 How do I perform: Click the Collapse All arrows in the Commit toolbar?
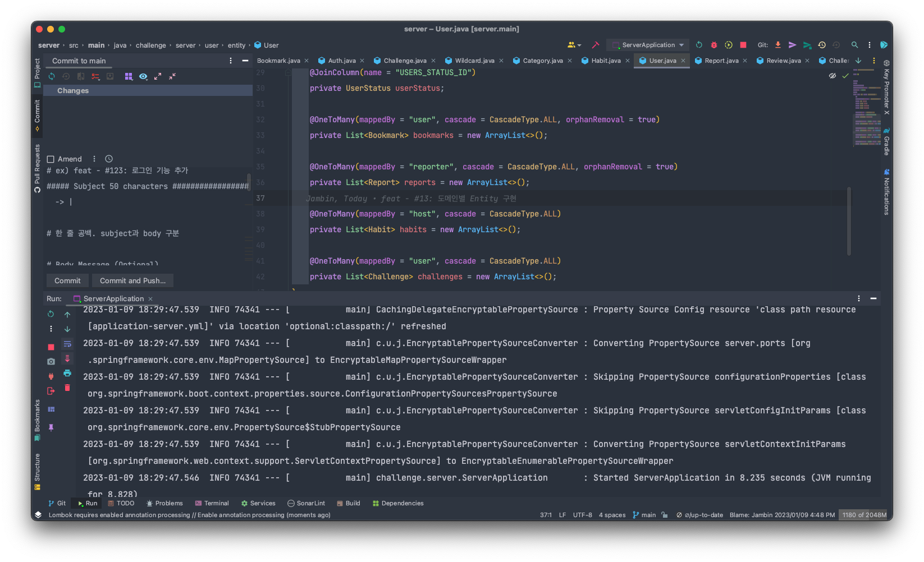[x=172, y=76]
